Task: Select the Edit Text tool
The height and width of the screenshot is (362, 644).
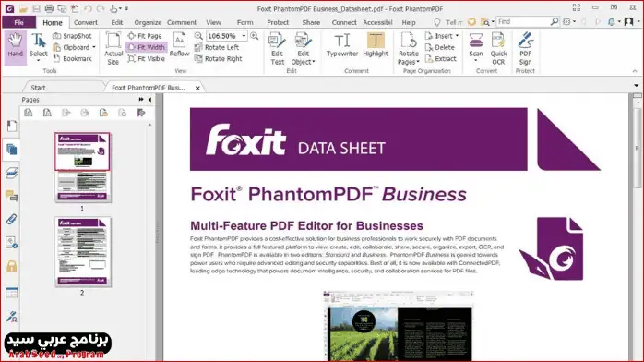Action: tap(277, 49)
